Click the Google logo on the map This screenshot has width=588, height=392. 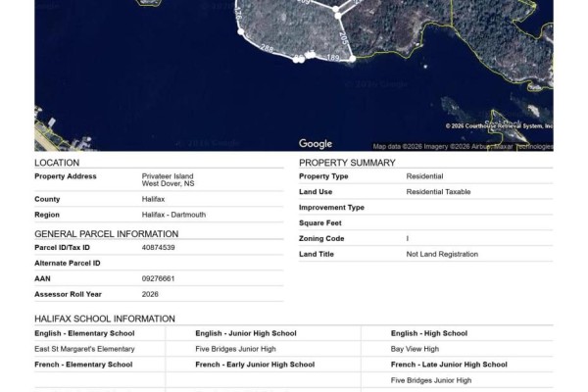click(x=316, y=144)
